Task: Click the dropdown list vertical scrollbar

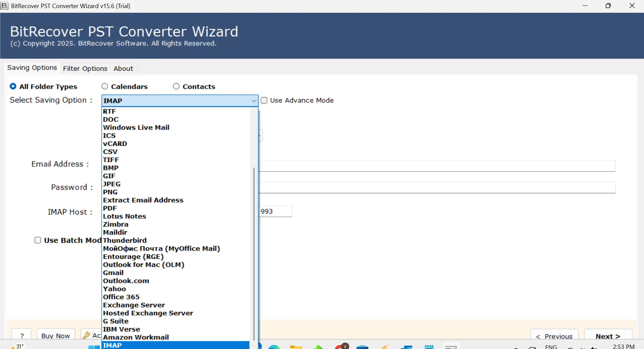Action: pos(254,252)
